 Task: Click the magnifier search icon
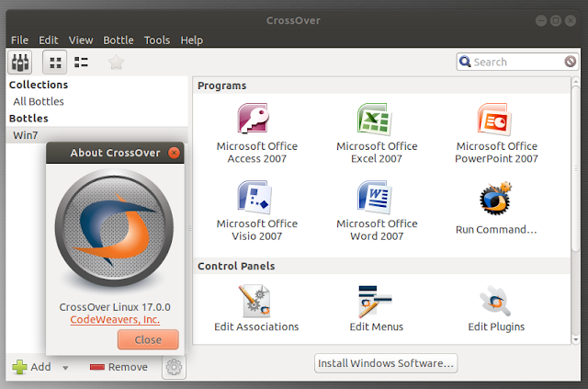[x=465, y=62]
